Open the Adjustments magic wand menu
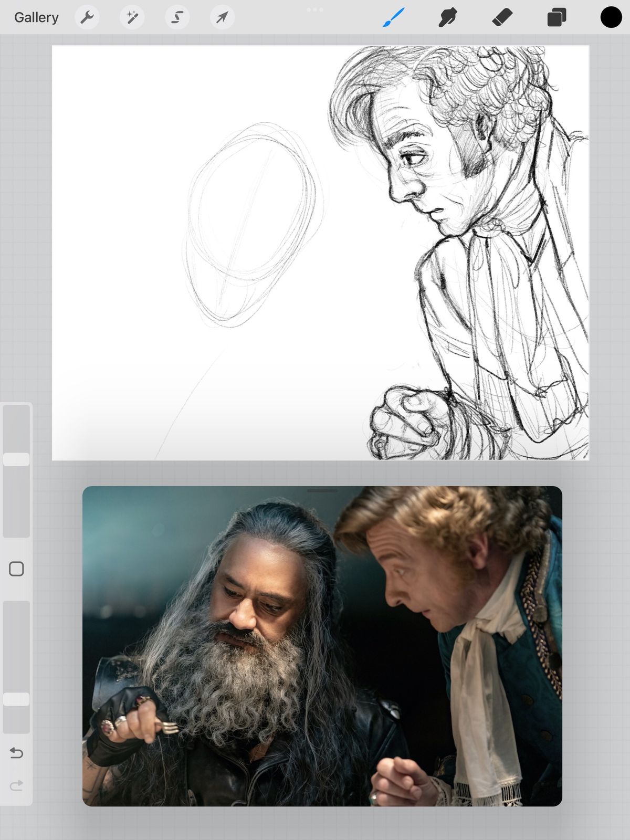Viewport: 630px width, 840px height. coord(132,17)
